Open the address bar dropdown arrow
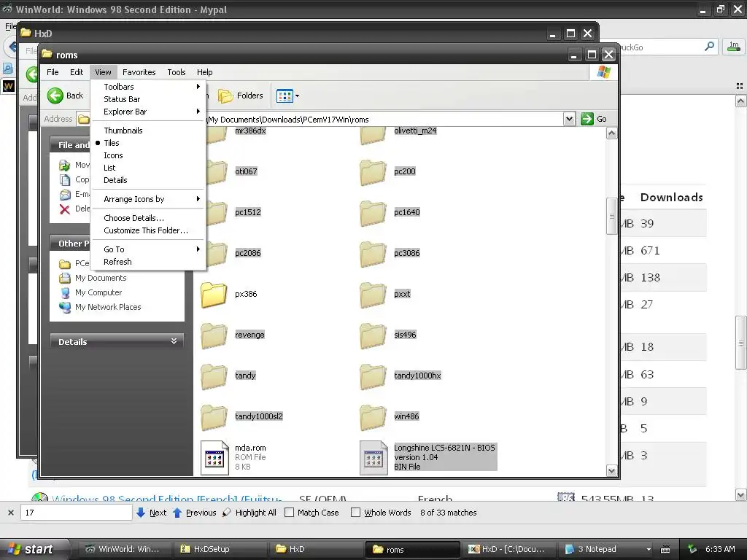This screenshot has width=747, height=560. tap(569, 119)
